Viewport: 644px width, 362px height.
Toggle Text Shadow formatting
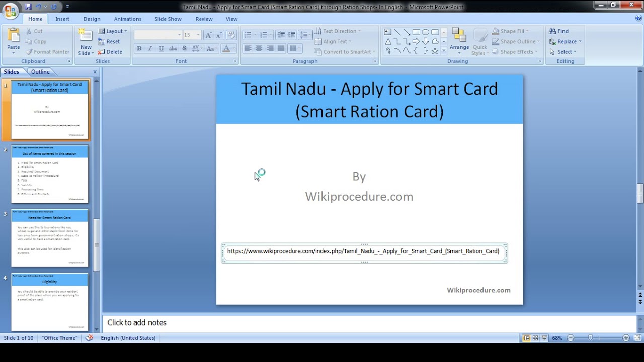(x=184, y=48)
